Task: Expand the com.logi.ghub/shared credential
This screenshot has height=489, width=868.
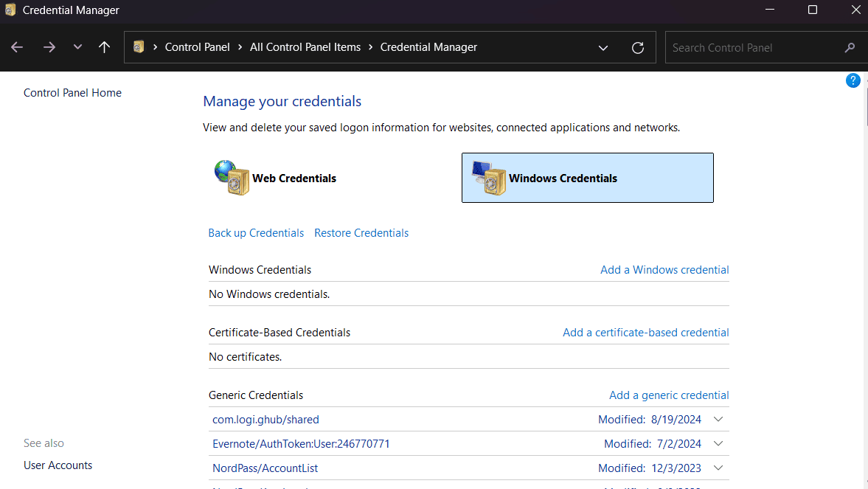Action: point(719,419)
